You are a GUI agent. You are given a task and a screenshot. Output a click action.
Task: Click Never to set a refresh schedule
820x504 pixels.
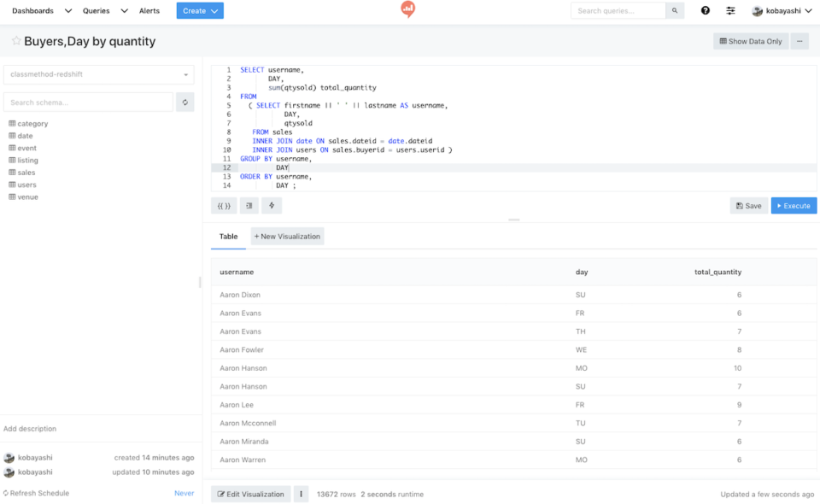point(184,493)
